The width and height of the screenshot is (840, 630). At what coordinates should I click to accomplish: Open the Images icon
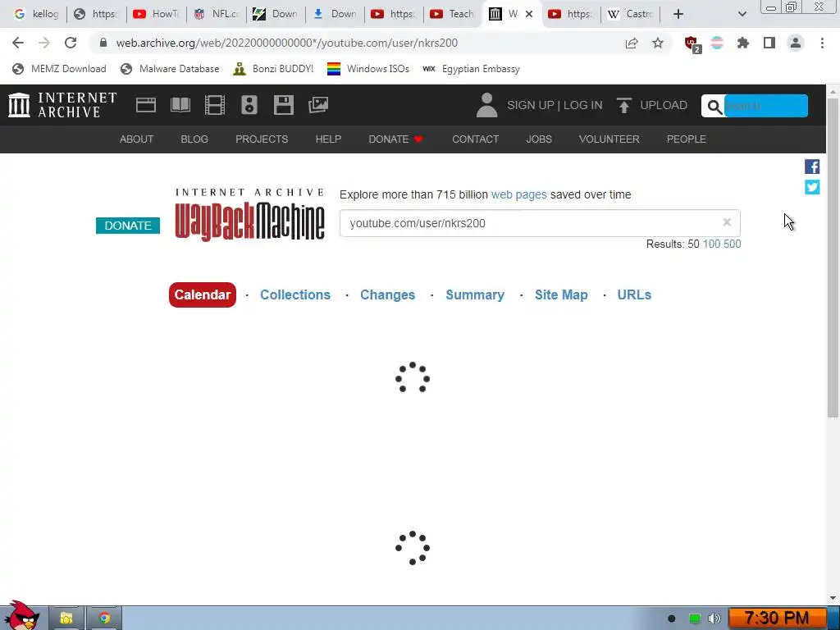[318, 105]
